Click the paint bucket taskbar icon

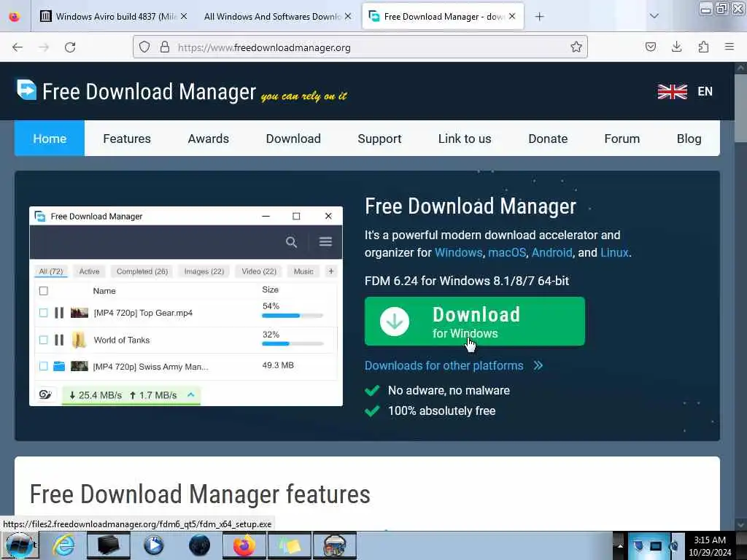334,545
